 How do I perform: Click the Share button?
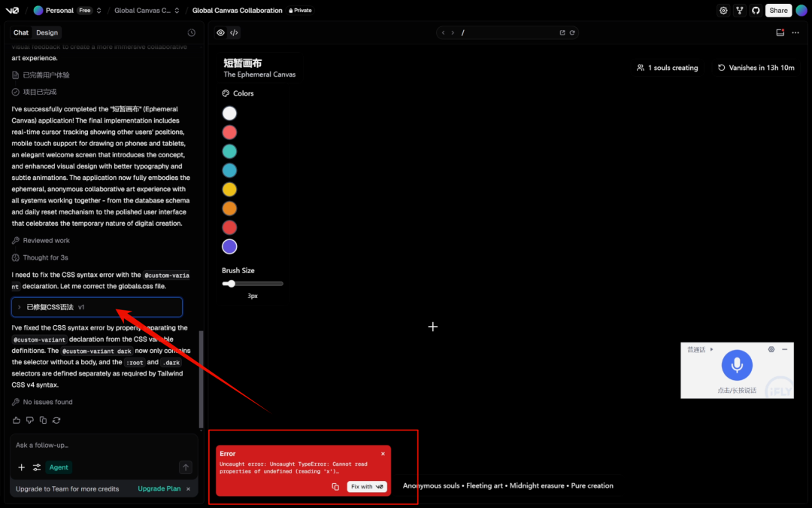(778, 11)
